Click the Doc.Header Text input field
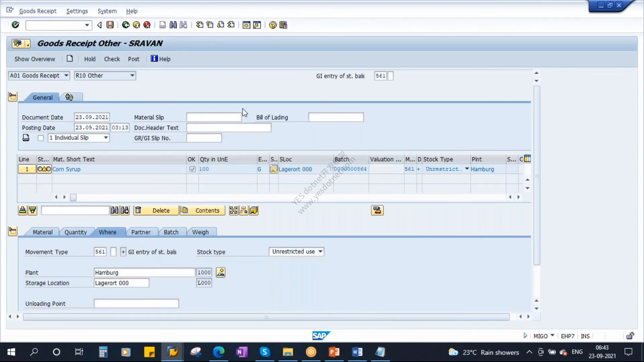This screenshot has height=362, width=644. pyautogui.click(x=229, y=128)
